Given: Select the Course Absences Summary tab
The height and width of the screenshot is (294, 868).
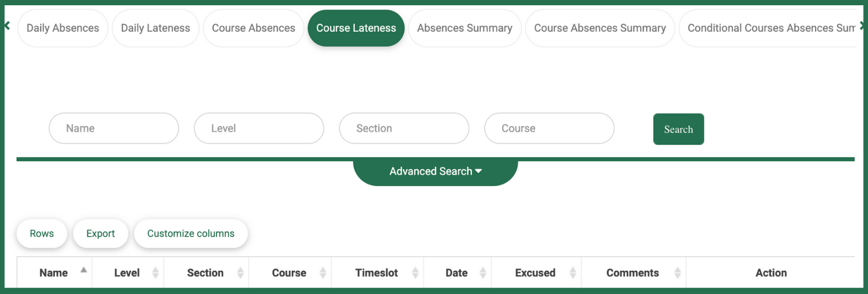Looking at the screenshot, I should (600, 28).
